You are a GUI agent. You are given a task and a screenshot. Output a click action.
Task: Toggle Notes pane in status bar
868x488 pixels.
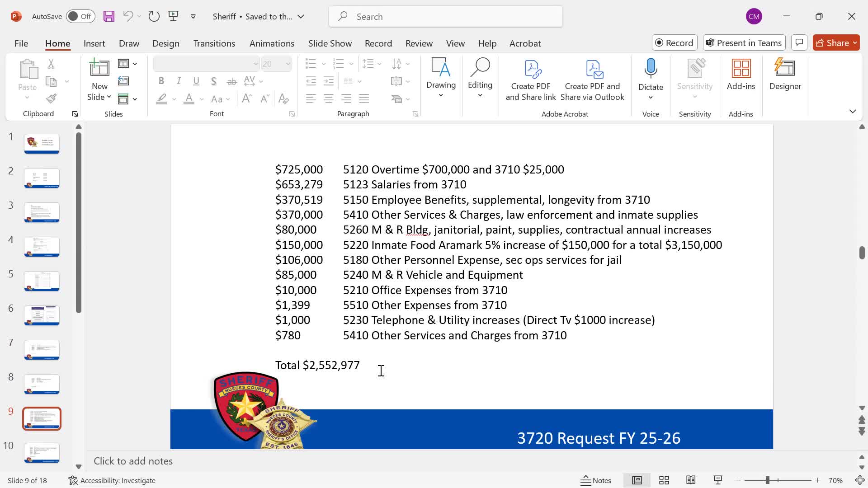(x=596, y=480)
